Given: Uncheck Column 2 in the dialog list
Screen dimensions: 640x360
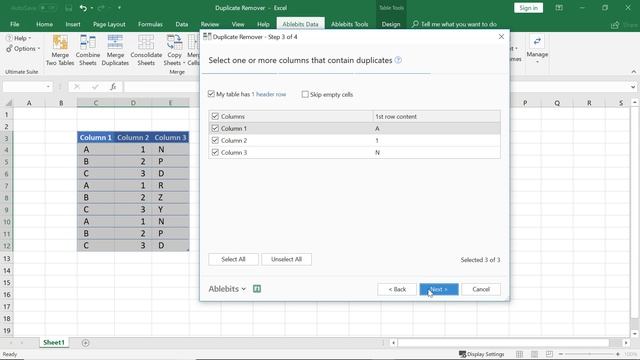Looking at the screenshot, I should [x=215, y=140].
